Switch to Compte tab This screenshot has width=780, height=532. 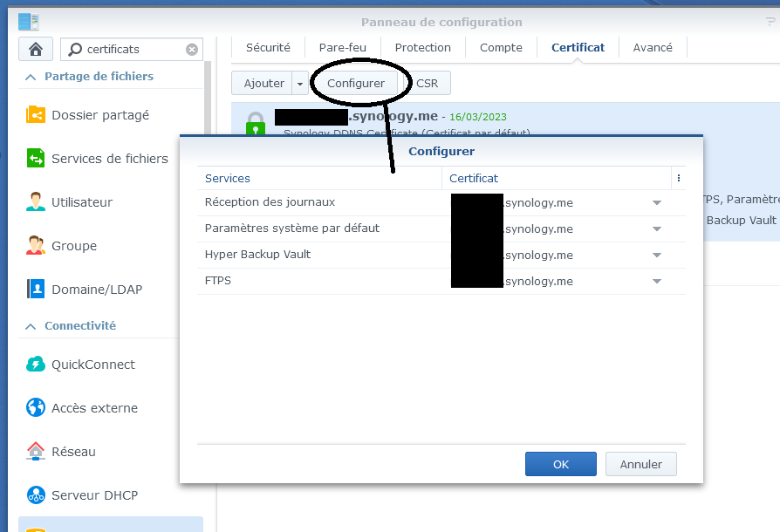pyautogui.click(x=501, y=48)
